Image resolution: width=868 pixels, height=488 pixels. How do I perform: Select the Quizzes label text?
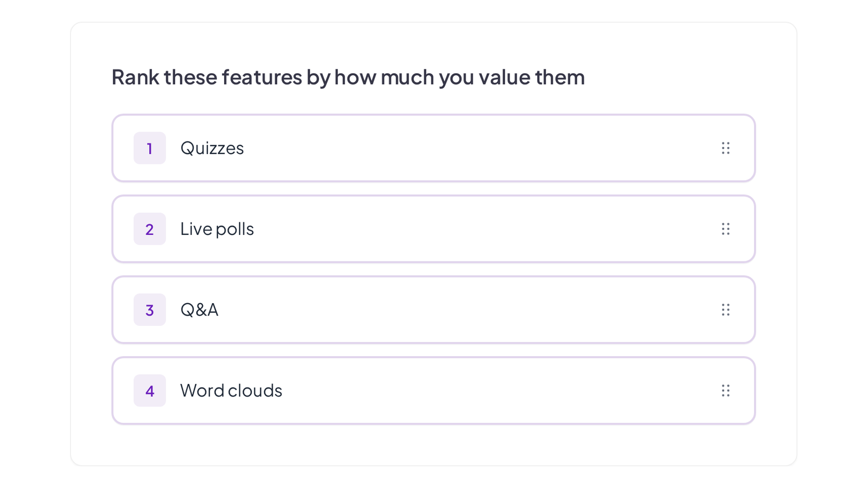pos(212,148)
